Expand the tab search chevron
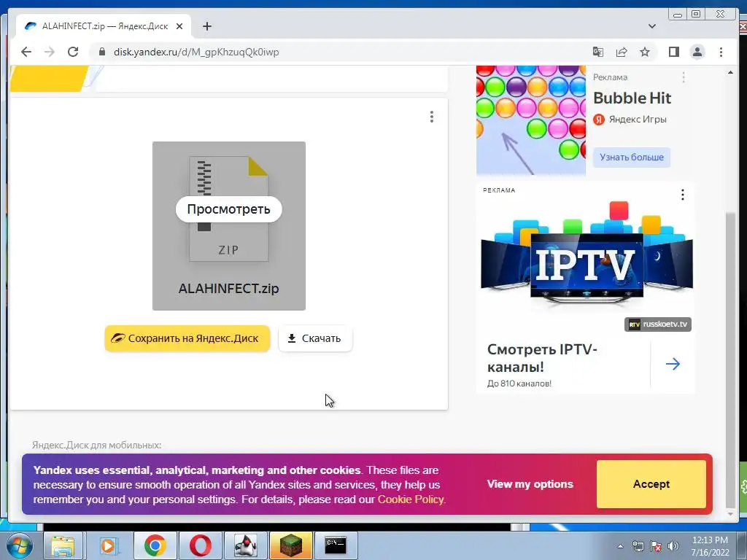The image size is (747, 560). 652,26
